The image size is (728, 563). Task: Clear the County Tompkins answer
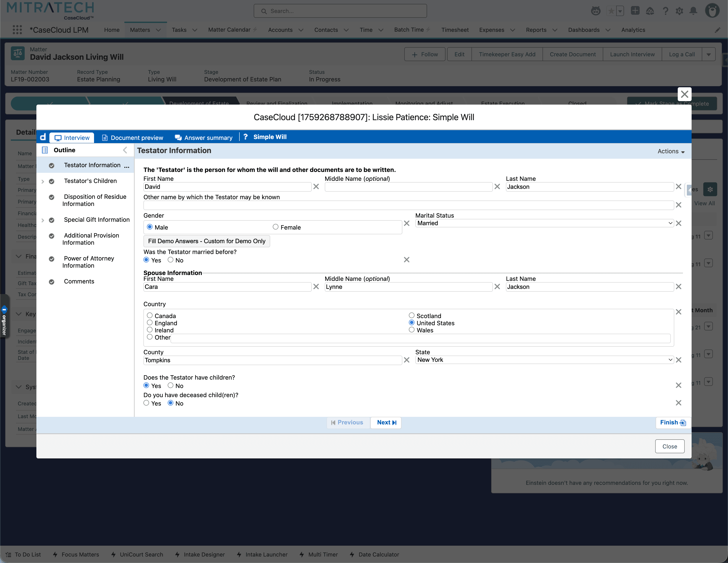coord(406,360)
